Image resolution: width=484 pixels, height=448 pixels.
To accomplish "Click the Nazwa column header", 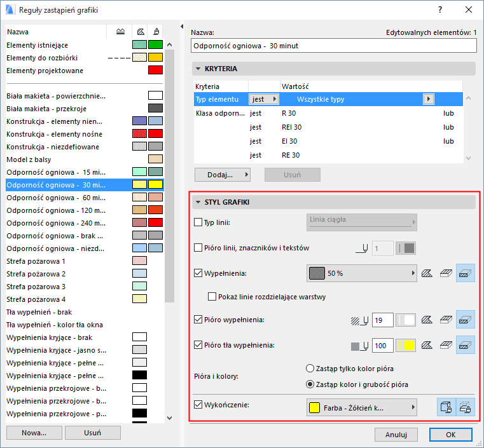I will pyautogui.click(x=56, y=32).
